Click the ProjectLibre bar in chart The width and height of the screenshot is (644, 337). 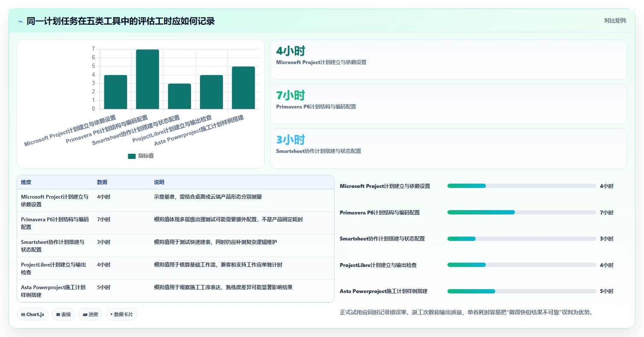pyautogui.click(x=212, y=92)
